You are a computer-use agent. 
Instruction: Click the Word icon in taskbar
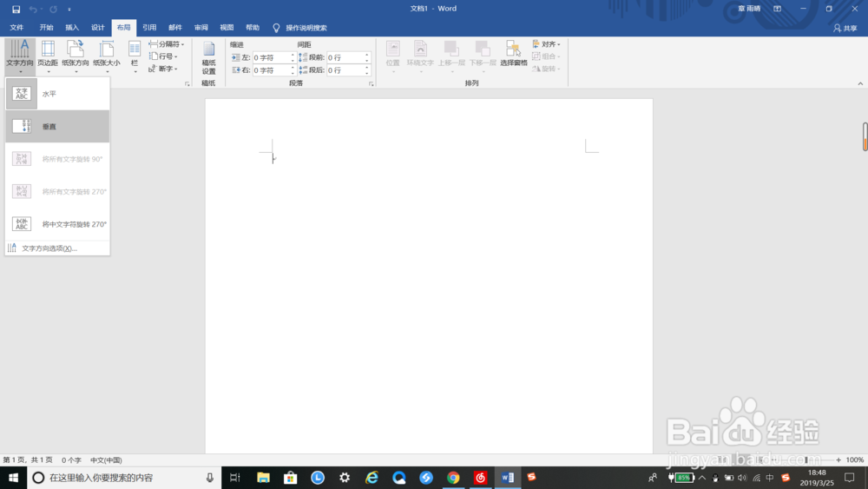coord(507,478)
